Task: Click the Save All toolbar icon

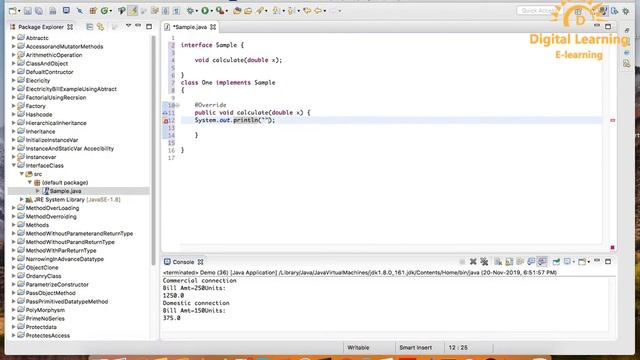Action: [39, 11]
